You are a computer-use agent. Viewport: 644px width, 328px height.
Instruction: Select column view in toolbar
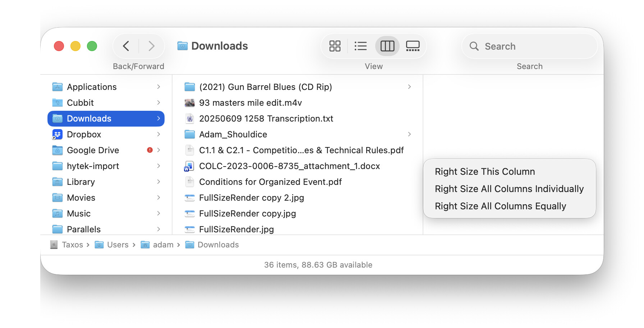(x=387, y=46)
